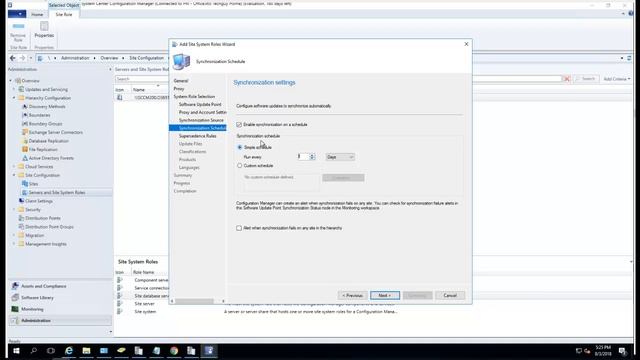
Task: Open the Boundaries tree item
Action: (x=39, y=115)
